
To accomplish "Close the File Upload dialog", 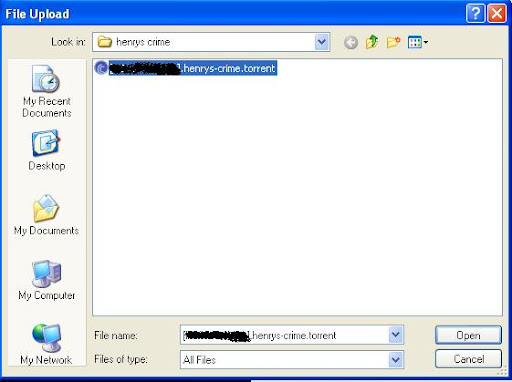I will click(497, 14).
